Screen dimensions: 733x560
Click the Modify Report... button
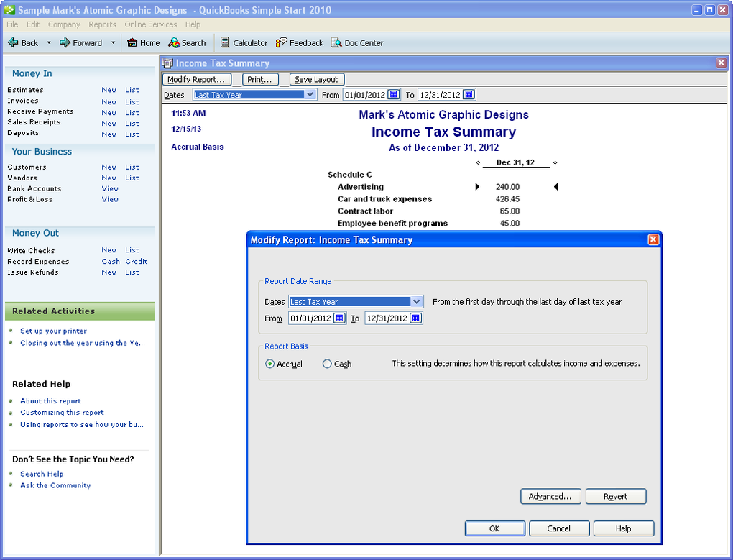196,80
